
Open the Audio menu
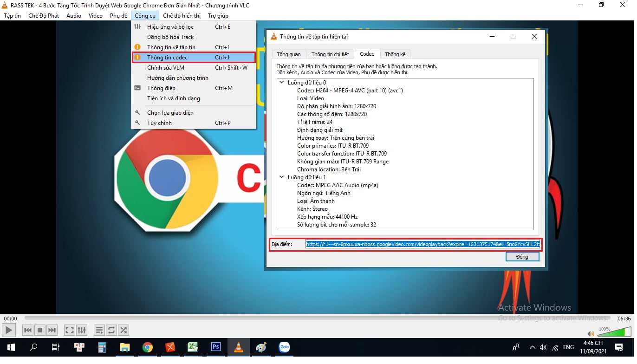tap(74, 16)
